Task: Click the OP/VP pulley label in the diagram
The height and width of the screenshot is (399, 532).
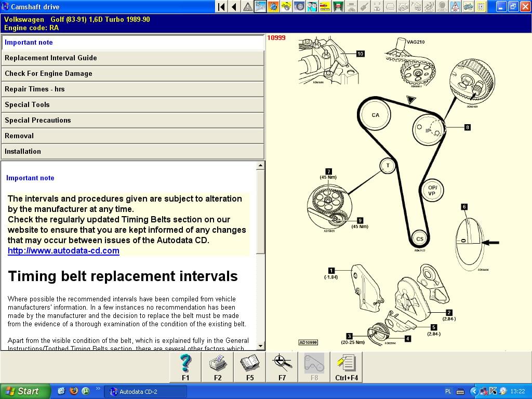Action: coord(432,190)
